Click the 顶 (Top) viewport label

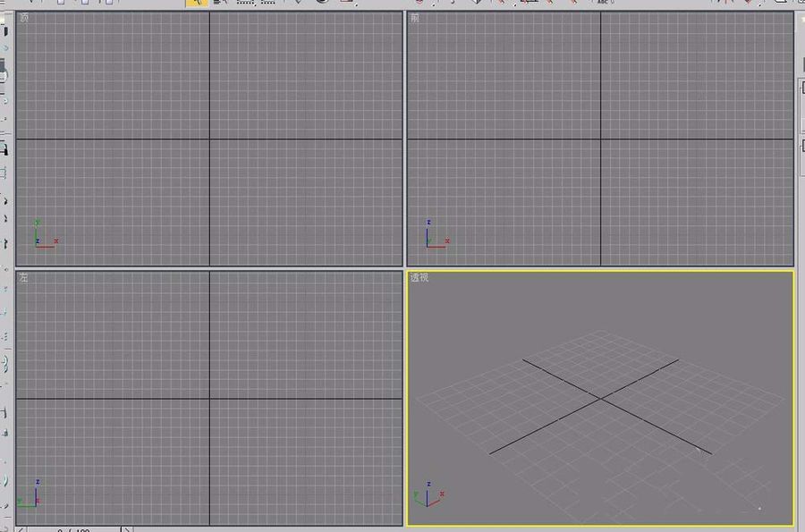point(24,18)
